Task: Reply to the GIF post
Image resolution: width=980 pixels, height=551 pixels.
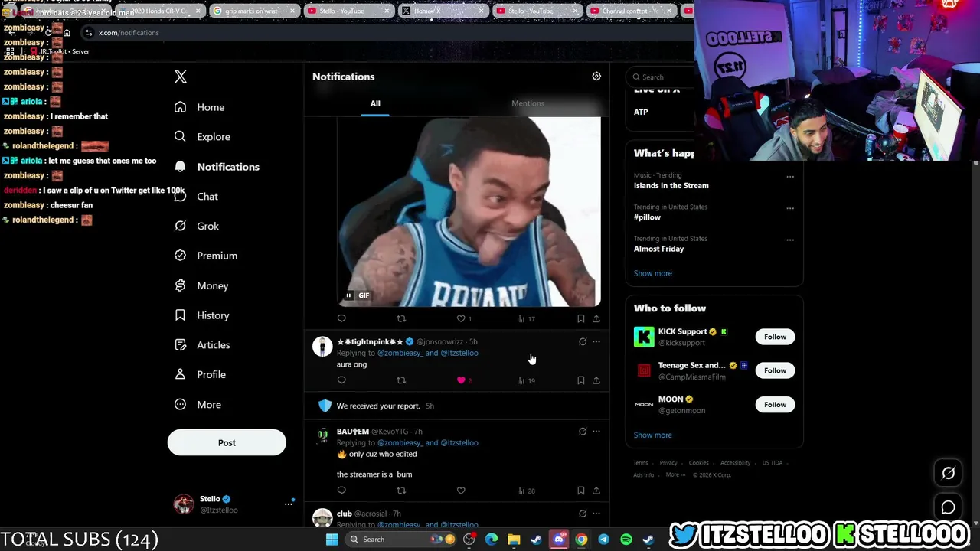Action: 341,318
